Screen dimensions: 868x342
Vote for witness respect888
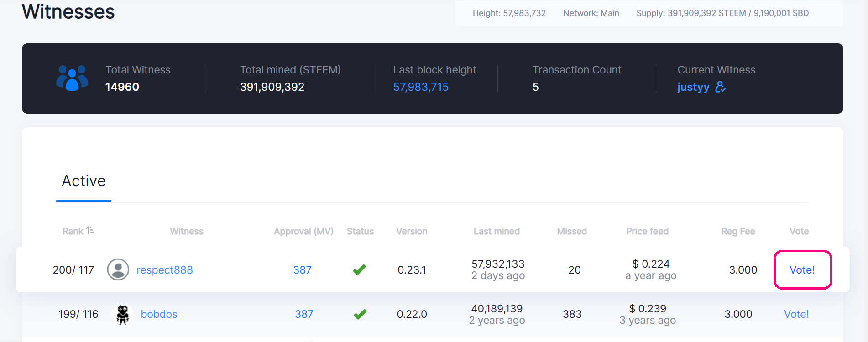pyautogui.click(x=802, y=270)
